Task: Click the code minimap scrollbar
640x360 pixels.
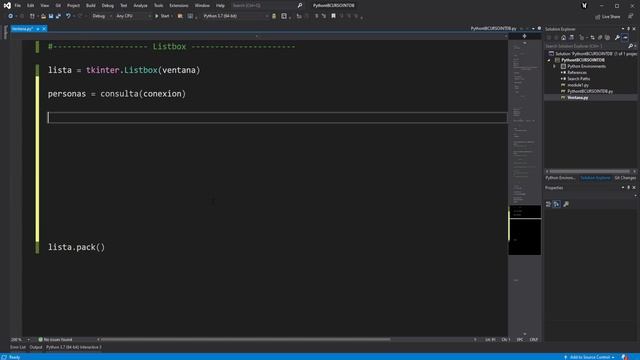Action: (525, 188)
